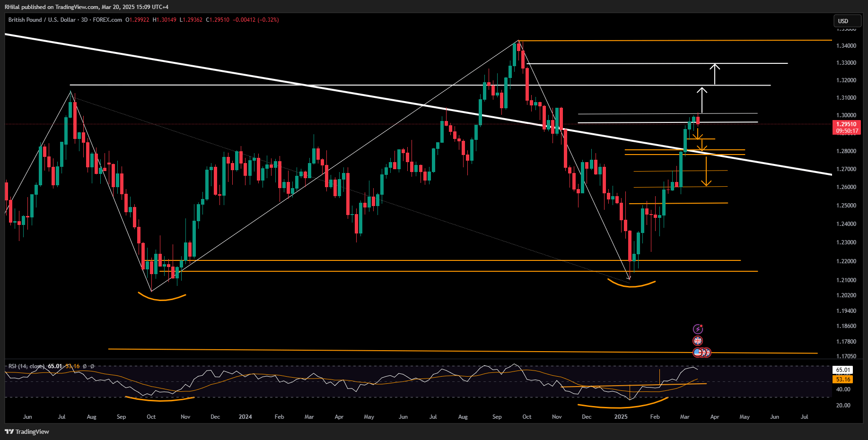Click the orange arc under the 2025 low

(x=631, y=285)
